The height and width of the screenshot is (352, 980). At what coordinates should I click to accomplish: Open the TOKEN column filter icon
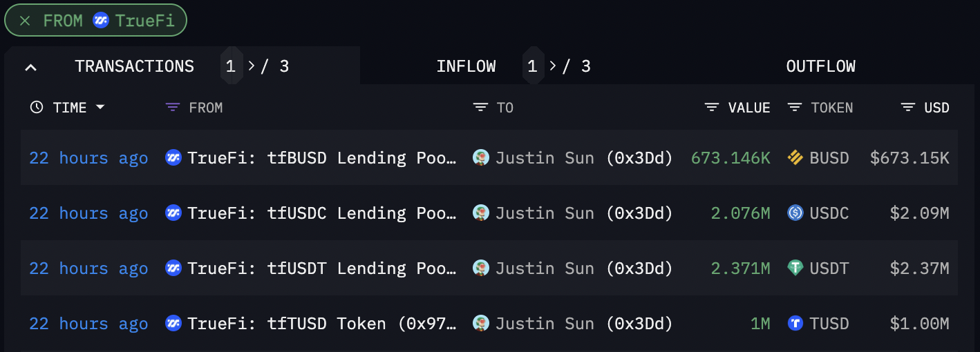(795, 108)
